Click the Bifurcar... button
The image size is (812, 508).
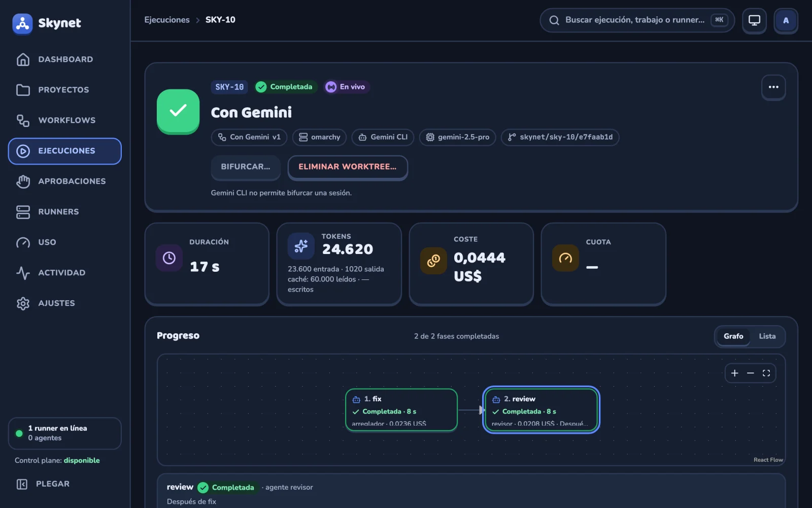pos(246,167)
